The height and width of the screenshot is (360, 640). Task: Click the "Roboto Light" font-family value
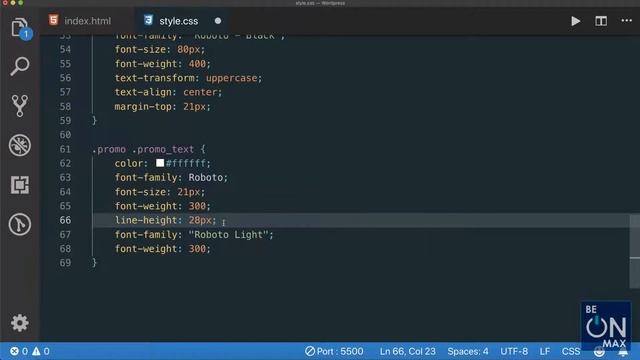[x=228, y=235]
